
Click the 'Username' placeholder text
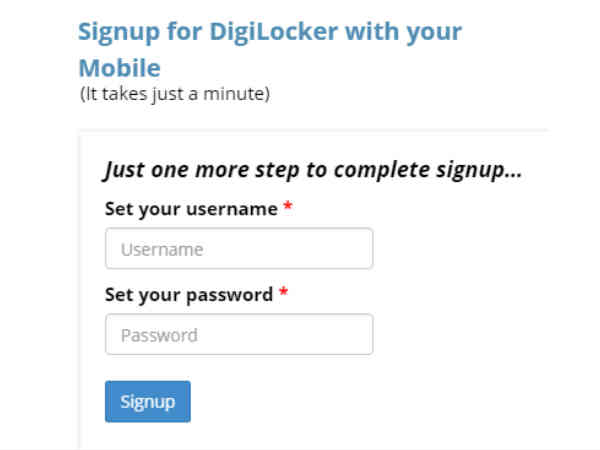161,250
